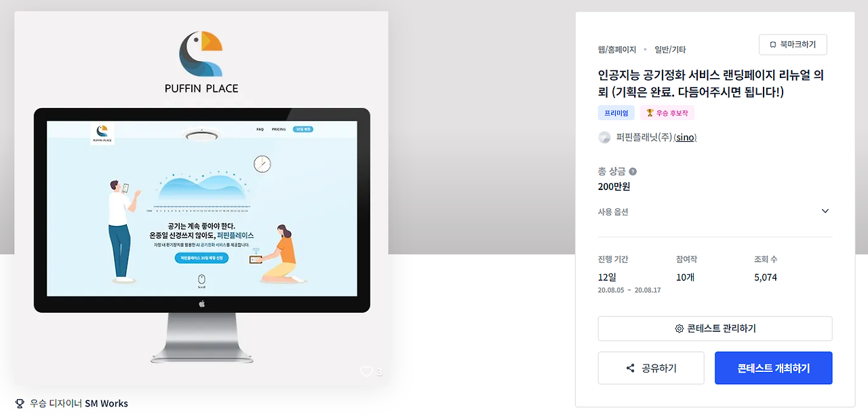The height and width of the screenshot is (416, 868).
Task: Click the share icon in 공유하기
Action: click(630, 368)
